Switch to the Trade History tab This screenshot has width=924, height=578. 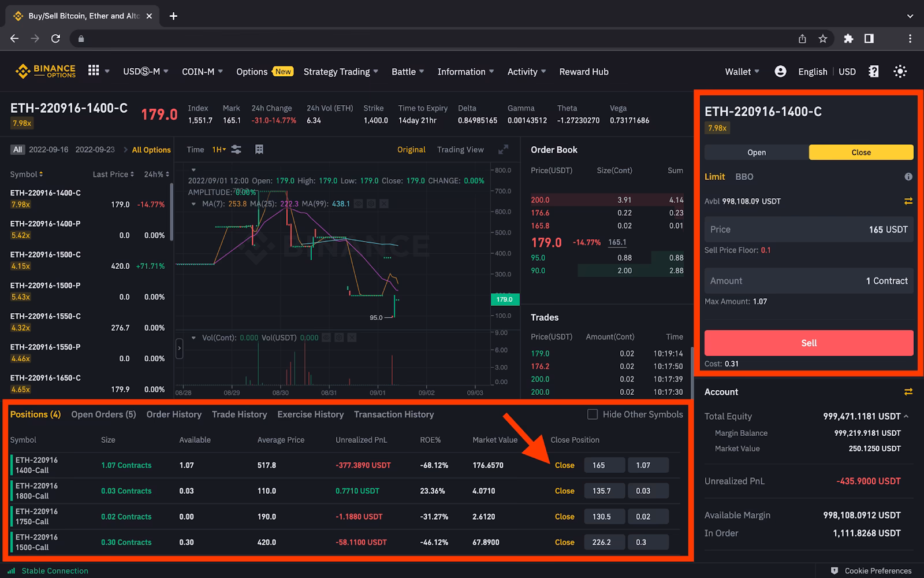click(x=239, y=414)
